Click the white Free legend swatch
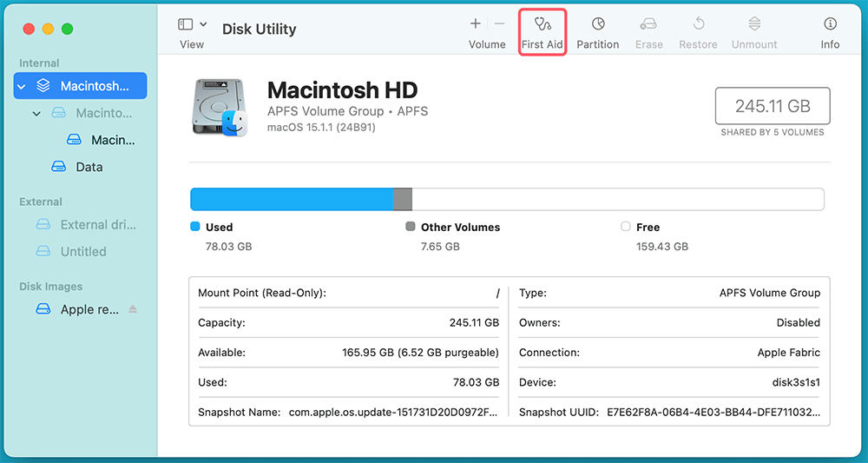868x463 pixels. click(626, 227)
